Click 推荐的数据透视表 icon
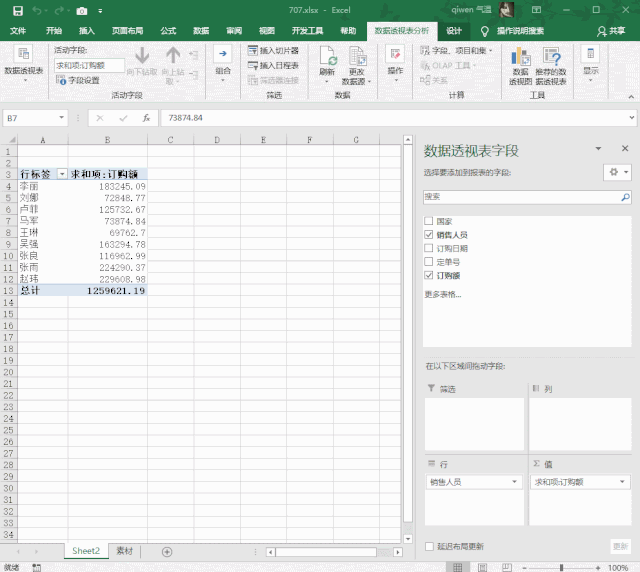The width and height of the screenshot is (640, 572). (551, 56)
